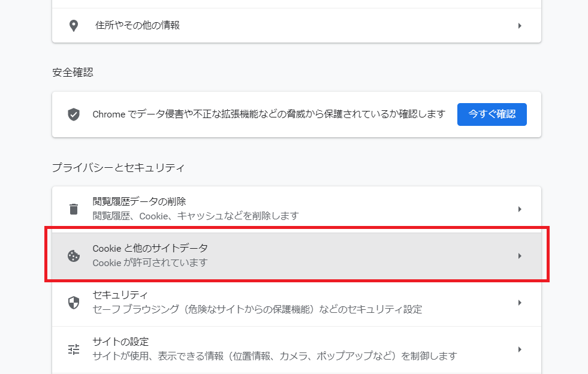Open 住所やその他の情報 row

pyautogui.click(x=297, y=26)
